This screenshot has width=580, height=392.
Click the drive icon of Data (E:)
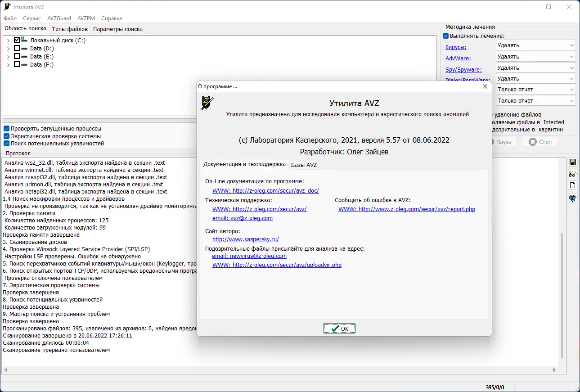[x=24, y=56]
